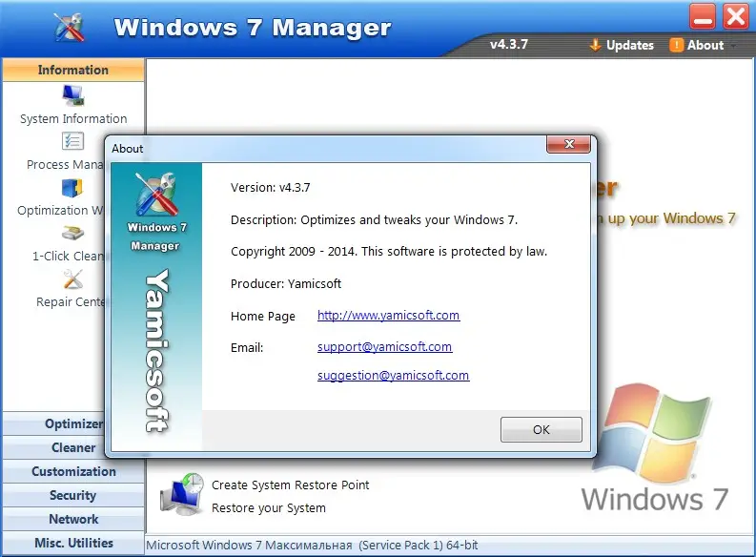
Task: Click the Create System Restore Point computer icon
Action: tap(182, 495)
